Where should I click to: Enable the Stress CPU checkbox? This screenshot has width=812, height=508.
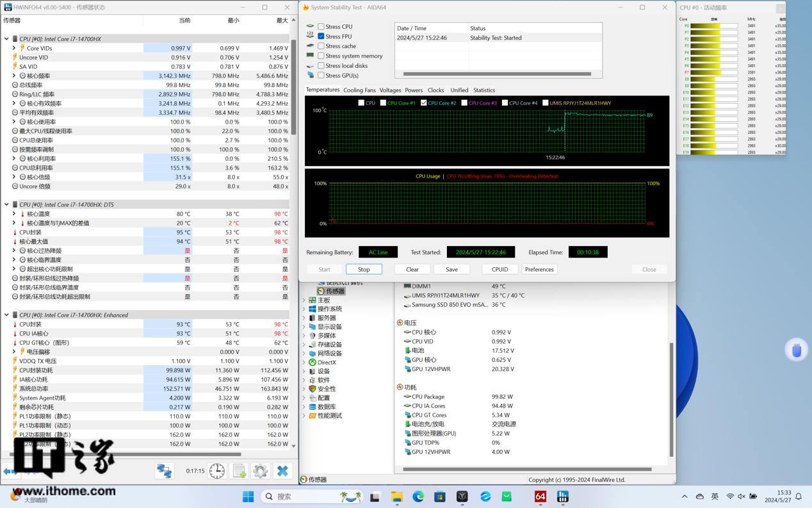tap(321, 27)
